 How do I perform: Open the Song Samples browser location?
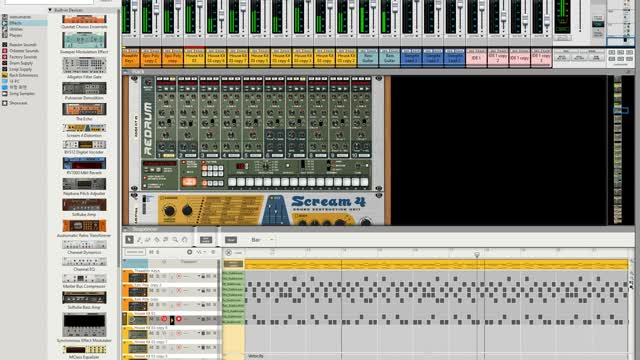[22, 93]
